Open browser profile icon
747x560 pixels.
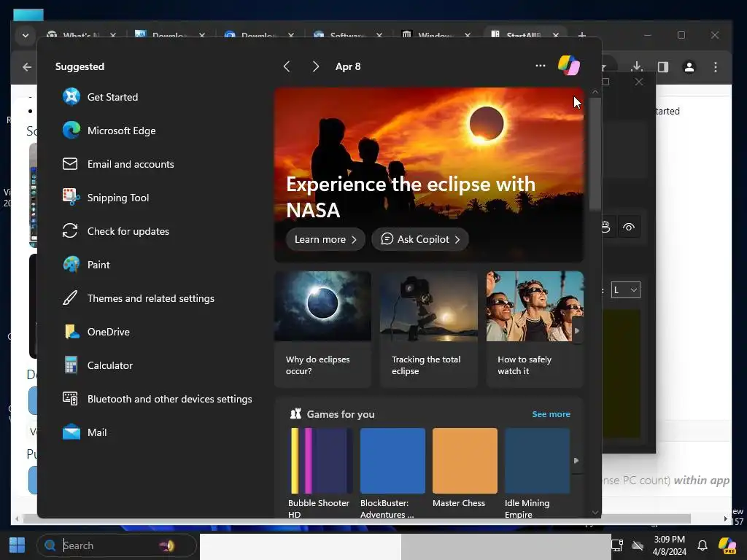click(689, 67)
